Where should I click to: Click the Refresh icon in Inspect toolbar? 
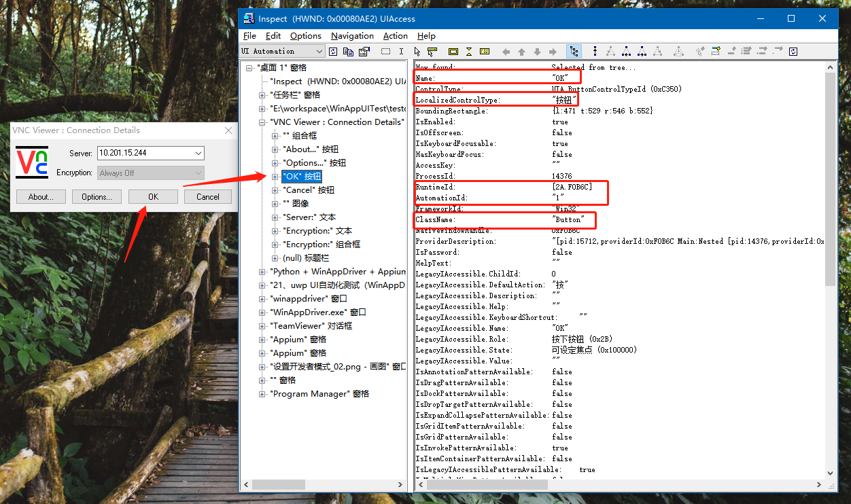[x=332, y=51]
